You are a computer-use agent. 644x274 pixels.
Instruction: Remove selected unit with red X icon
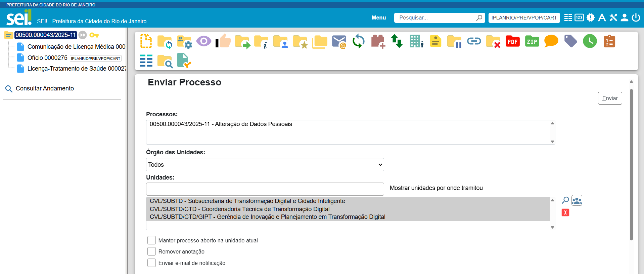pyautogui.click(x=565, y=212)
